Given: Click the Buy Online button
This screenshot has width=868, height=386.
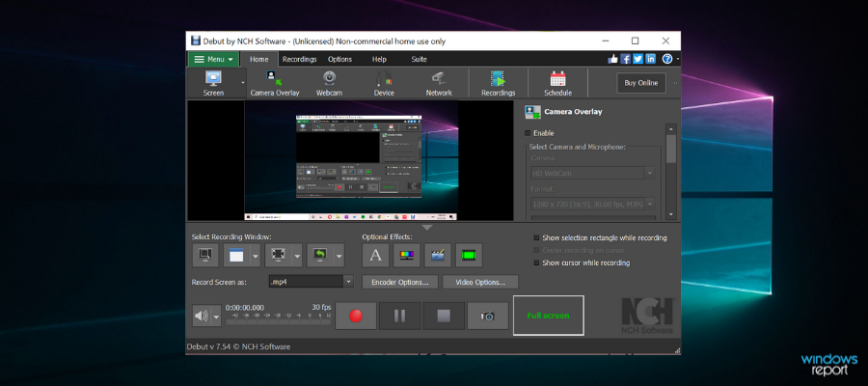Looking at the screenshot, I should (641, 83).
